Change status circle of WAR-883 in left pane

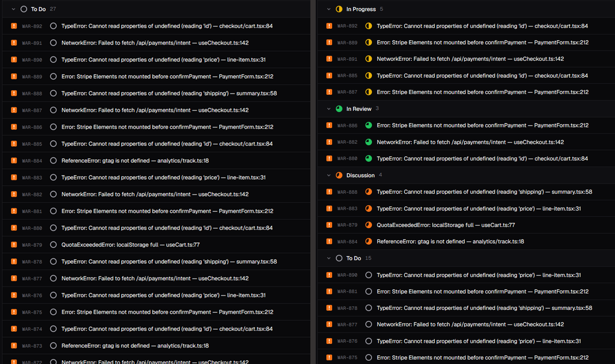[x=53, y=177]
